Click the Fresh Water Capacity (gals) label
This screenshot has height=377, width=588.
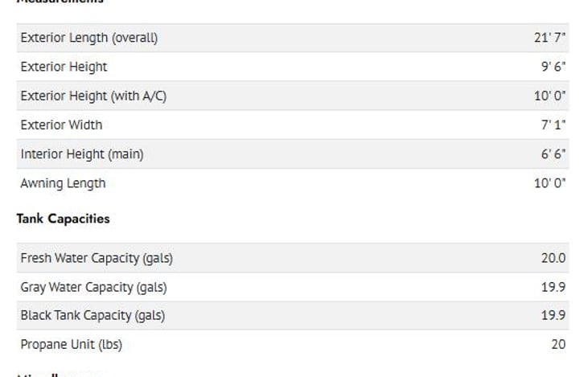(97, 258)
